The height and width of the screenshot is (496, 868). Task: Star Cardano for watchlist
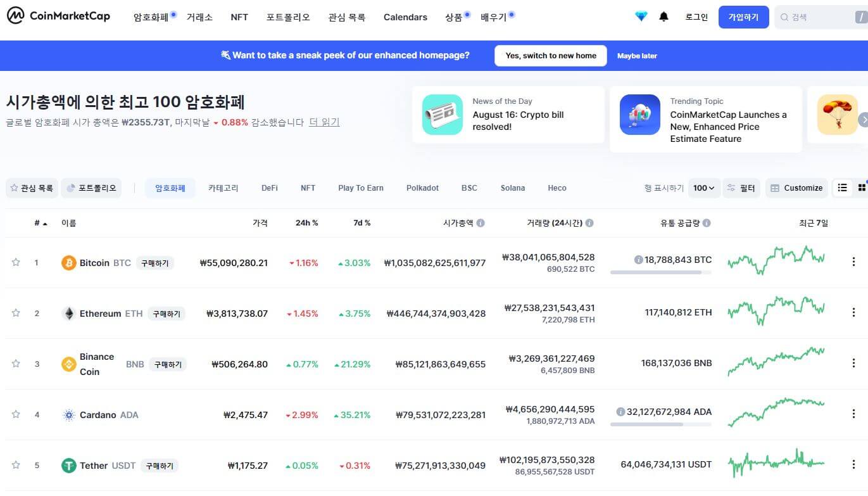point(16,414)
